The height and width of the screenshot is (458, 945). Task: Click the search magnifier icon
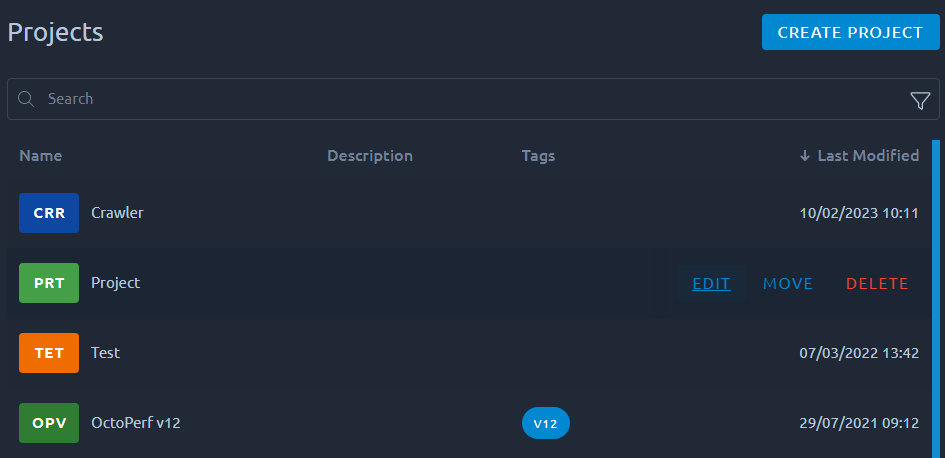26,99
